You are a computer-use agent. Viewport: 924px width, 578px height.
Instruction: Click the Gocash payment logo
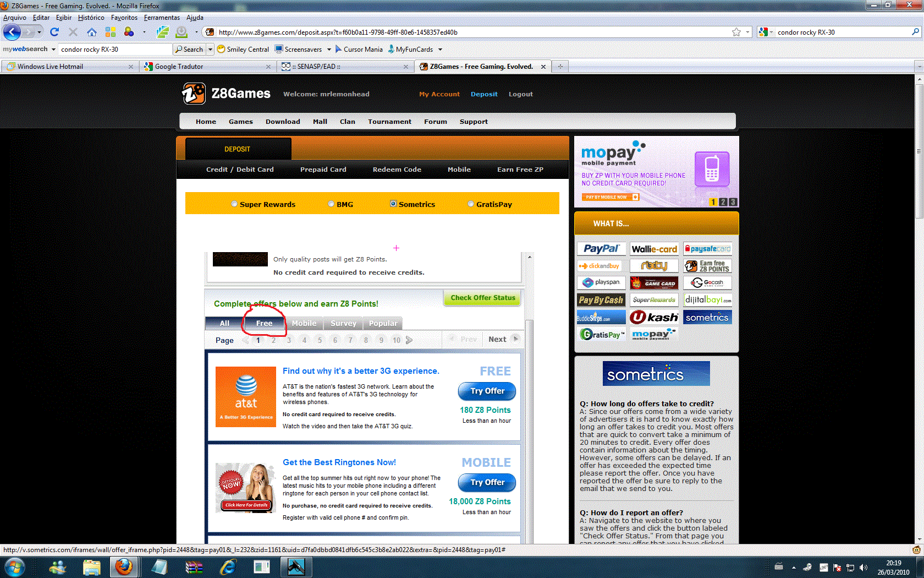707,282
